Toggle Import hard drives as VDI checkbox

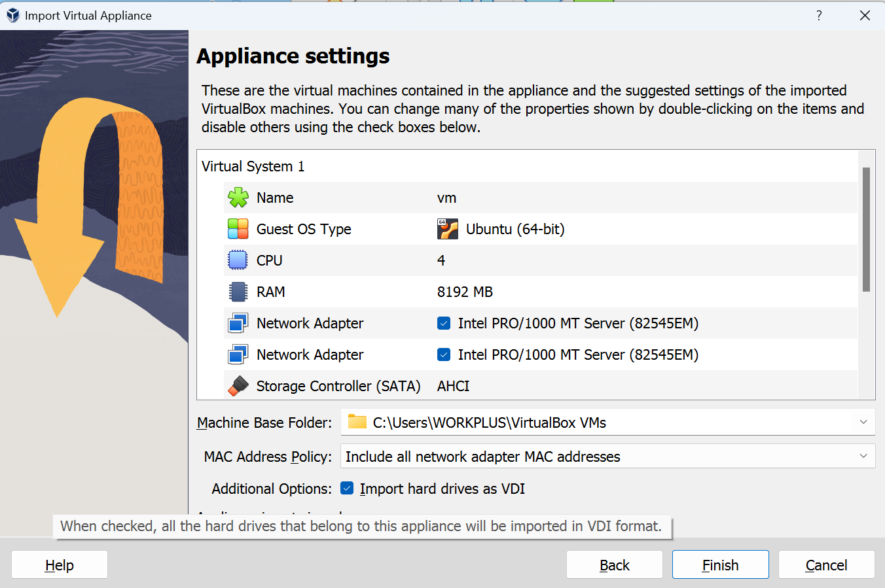pyautogui.click(x=348, y=489)
